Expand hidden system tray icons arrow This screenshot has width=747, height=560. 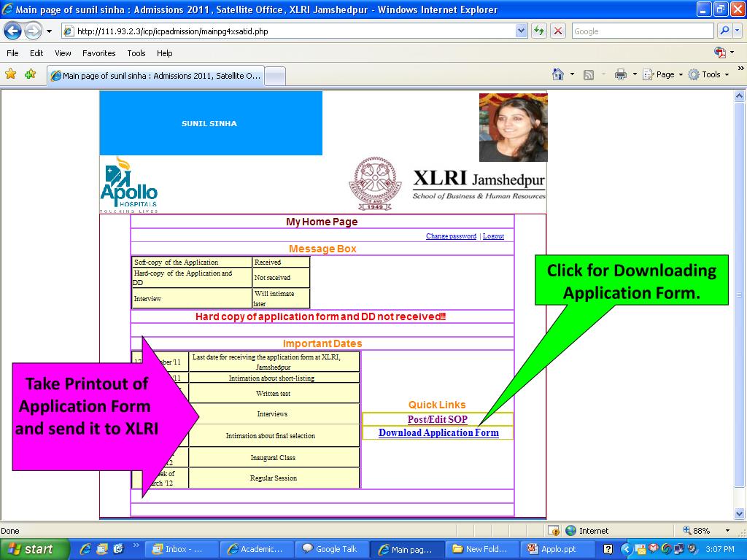point(627,550)
